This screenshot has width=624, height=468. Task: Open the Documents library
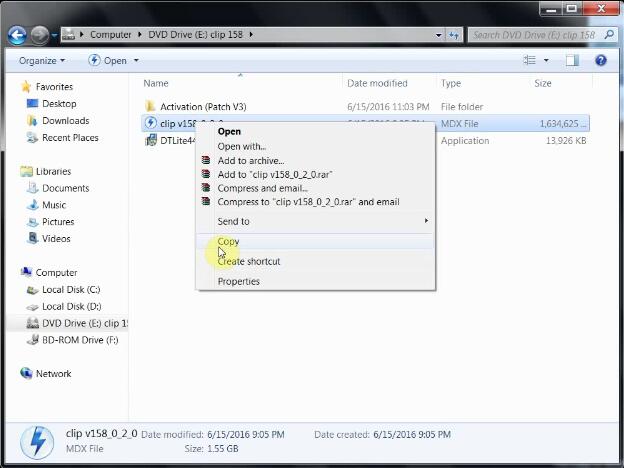tap(66, 188)
